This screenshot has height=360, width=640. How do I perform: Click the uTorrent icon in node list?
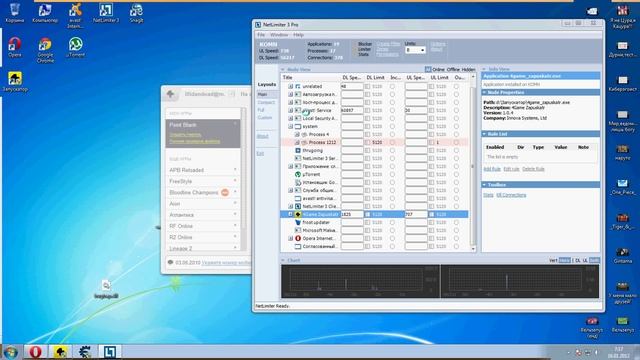click(x=298, y=174)
